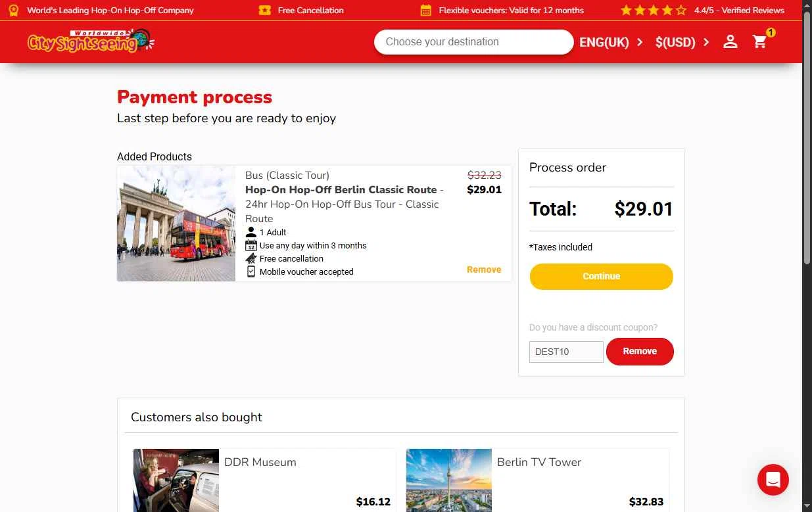
Task: Open the live chat bubble button
Action: tap(773, 480)
